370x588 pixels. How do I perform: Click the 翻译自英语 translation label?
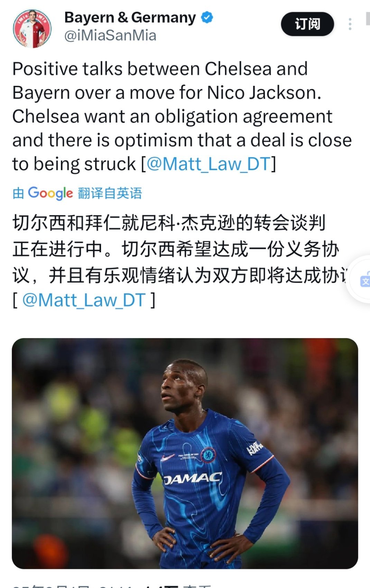pos(110,193)
